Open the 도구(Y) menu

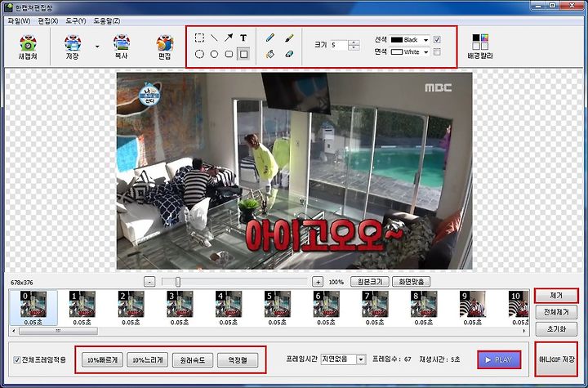(76, 21)
